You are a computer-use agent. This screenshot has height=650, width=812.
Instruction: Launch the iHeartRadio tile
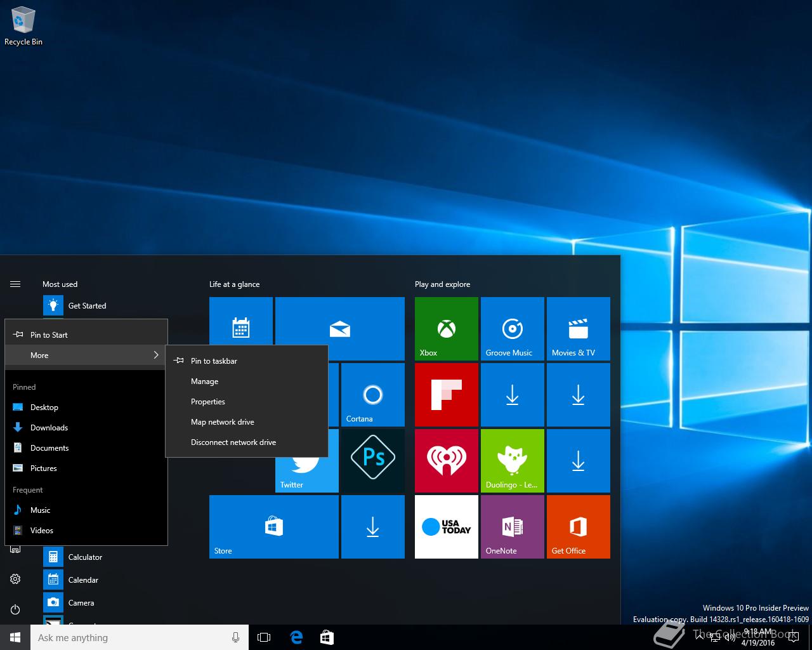[447, 461]
